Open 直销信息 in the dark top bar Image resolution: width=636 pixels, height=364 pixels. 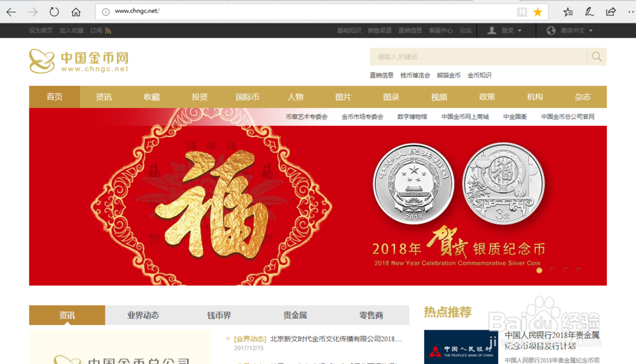pyautogui.click(x=410, y=30)
